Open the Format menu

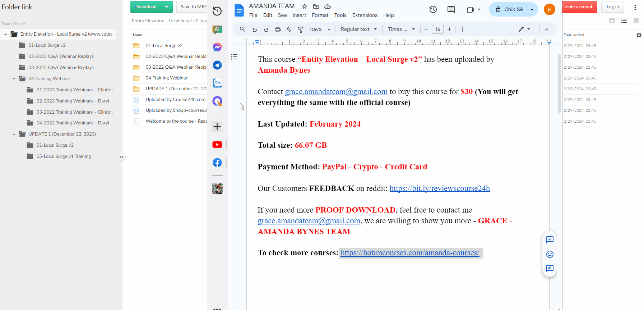pos(320,15)
